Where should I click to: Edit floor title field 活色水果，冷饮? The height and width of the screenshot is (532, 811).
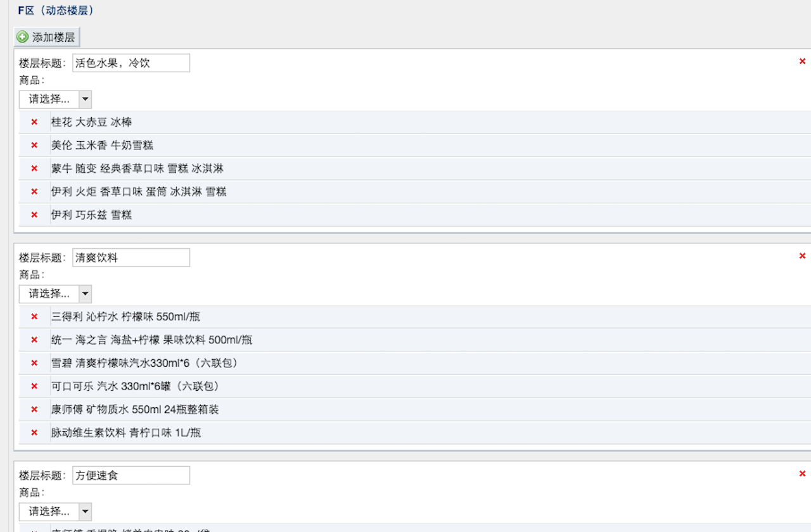(131, 63)
